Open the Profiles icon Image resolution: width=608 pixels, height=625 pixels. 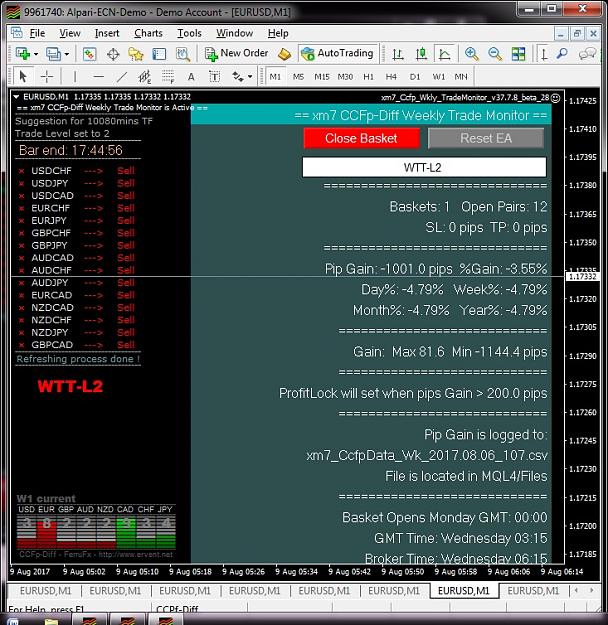click(53, 53)
